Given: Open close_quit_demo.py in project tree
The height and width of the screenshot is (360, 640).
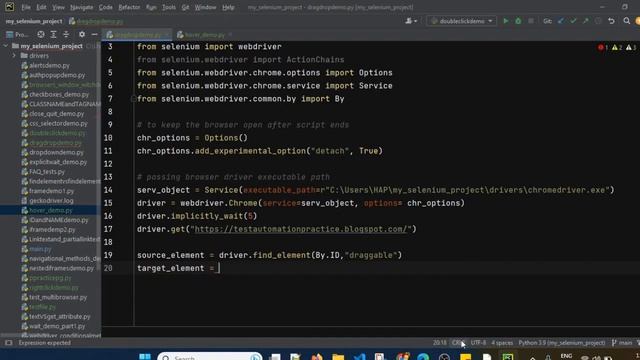Looking at the screenshot, I should 56,114.
